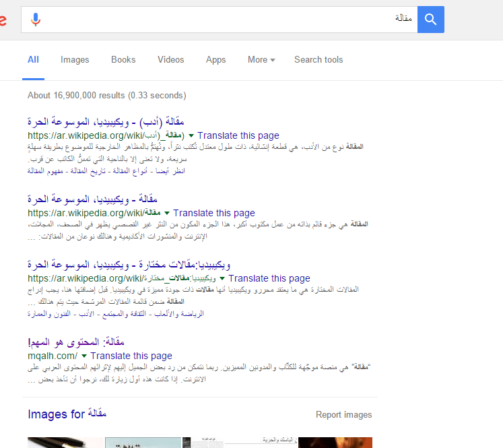Open first result titled مقالة (أدب) Wikipedia
Image resolution: width=503 pixels, height=448 pixels.
(106, 122)
